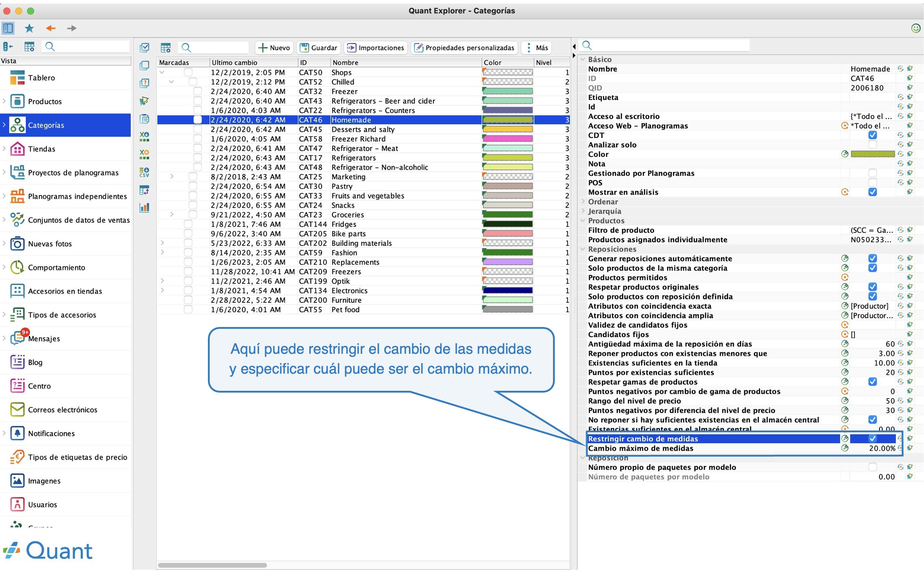Viewport: 924px width, 571px height.
Task: Click the Tipos de etiquetas de precio icon
Action: coord(17,457)
